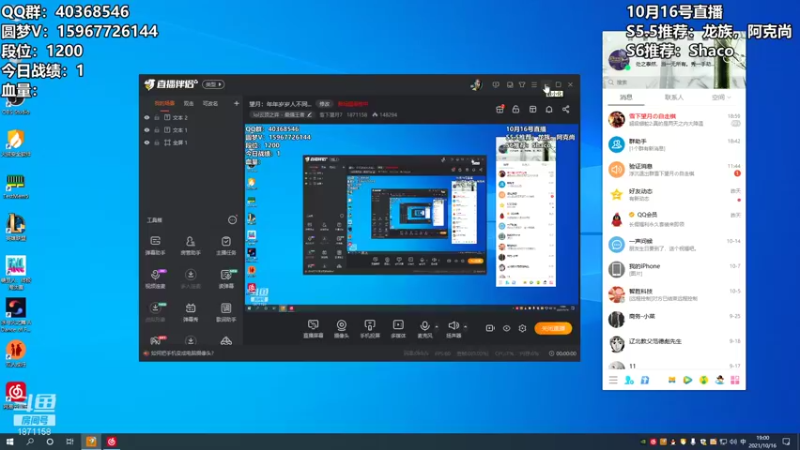Open the 弹幕助手 tool in the toolbox
This screenshot has height=450, width=800.
(x=155, y=244)
